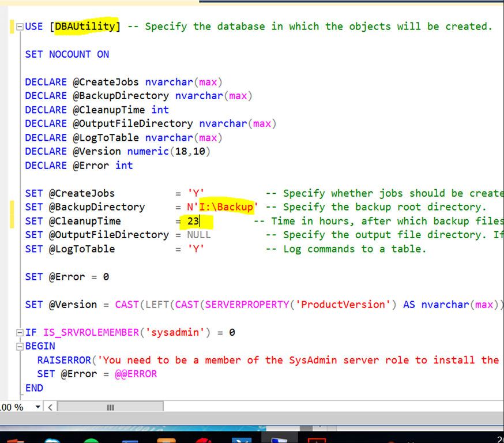
Task: Click the SET NOCOUNT ON statement
Action: pos(67,54)
